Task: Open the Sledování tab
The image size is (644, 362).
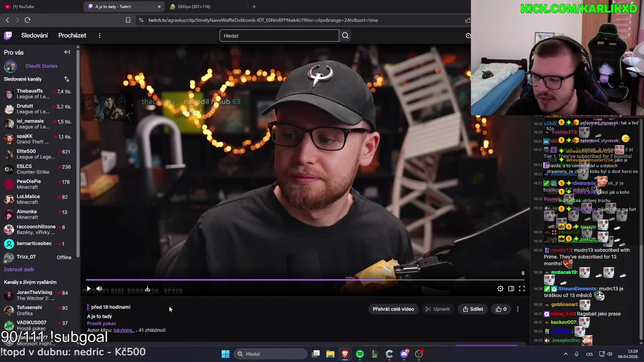Action: tap(35, 36)
